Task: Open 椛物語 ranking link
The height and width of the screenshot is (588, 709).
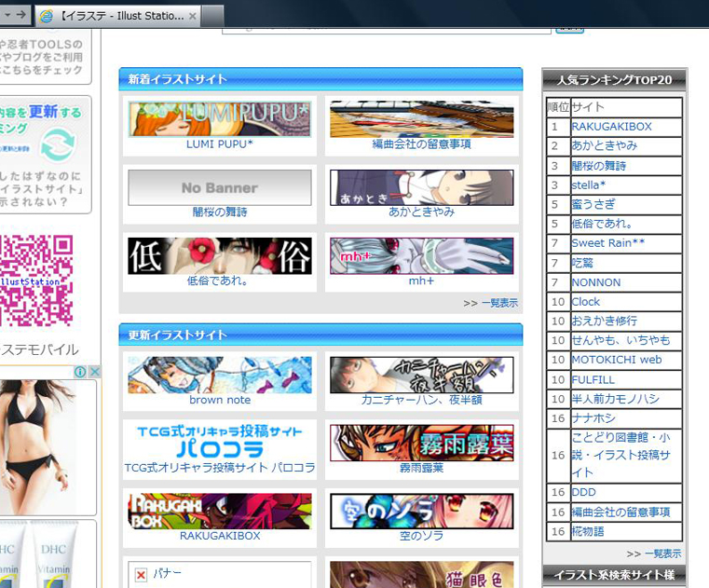Action: [588, 531]
